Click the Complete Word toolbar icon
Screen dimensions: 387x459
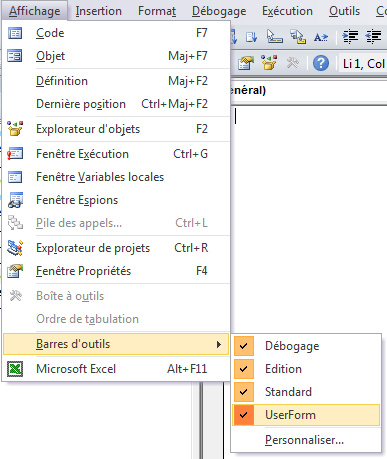tap(321, 37)
